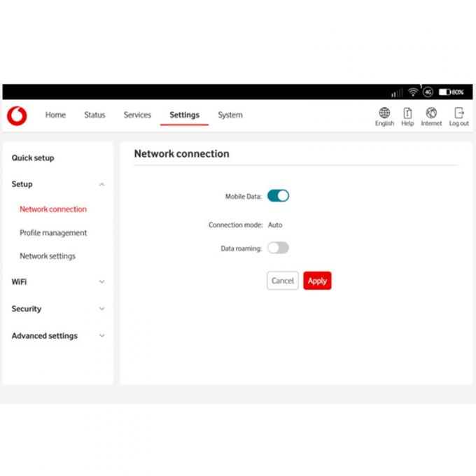The width and height of the screenshot is (476, 476).
Task: Open Profile management in sidebar
Action: pos(53,233)
